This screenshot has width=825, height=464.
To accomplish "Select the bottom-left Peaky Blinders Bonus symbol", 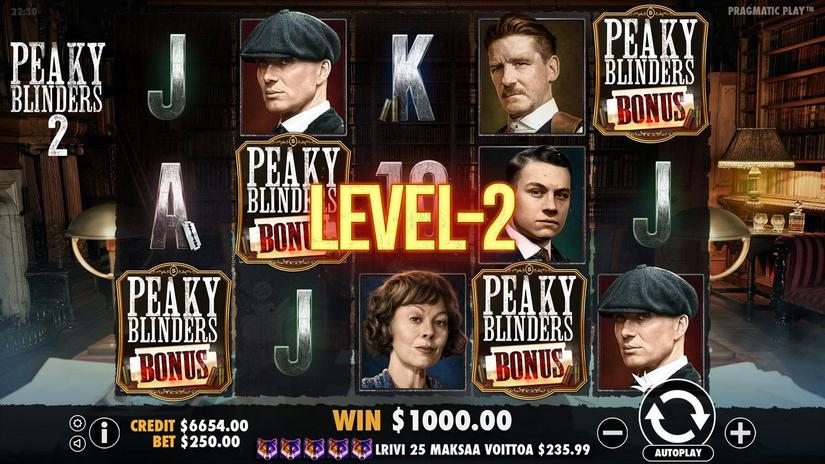I will tap(174, 330).
